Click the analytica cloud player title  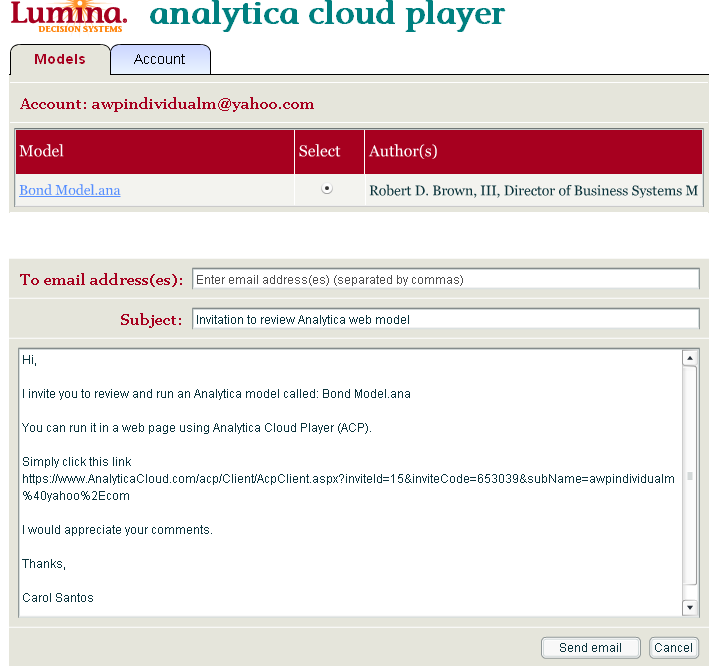(x=327, y=15)
